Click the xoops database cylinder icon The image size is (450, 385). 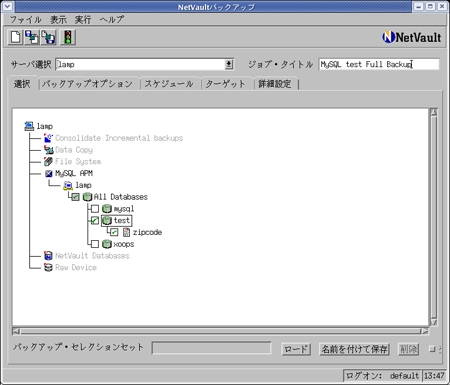[107, 244]
